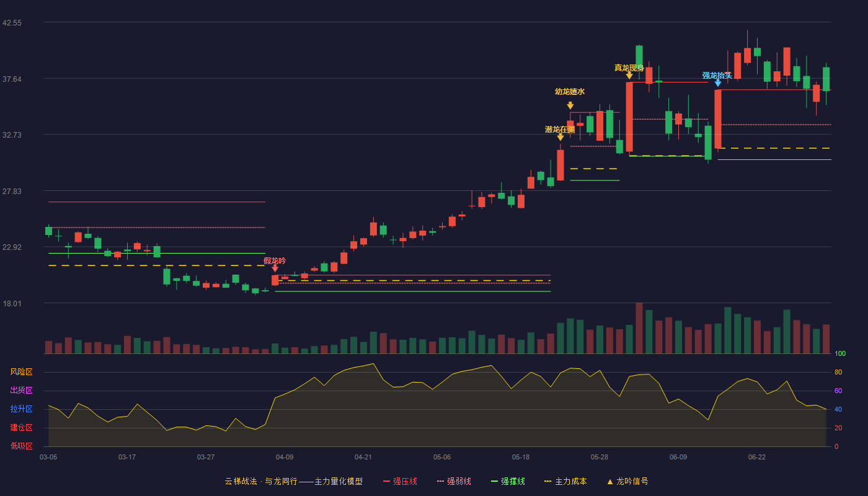Click the green line symbol before 强撑线
Image resolution: width=868 pixels, height=496 pixels.
point(494,481)
